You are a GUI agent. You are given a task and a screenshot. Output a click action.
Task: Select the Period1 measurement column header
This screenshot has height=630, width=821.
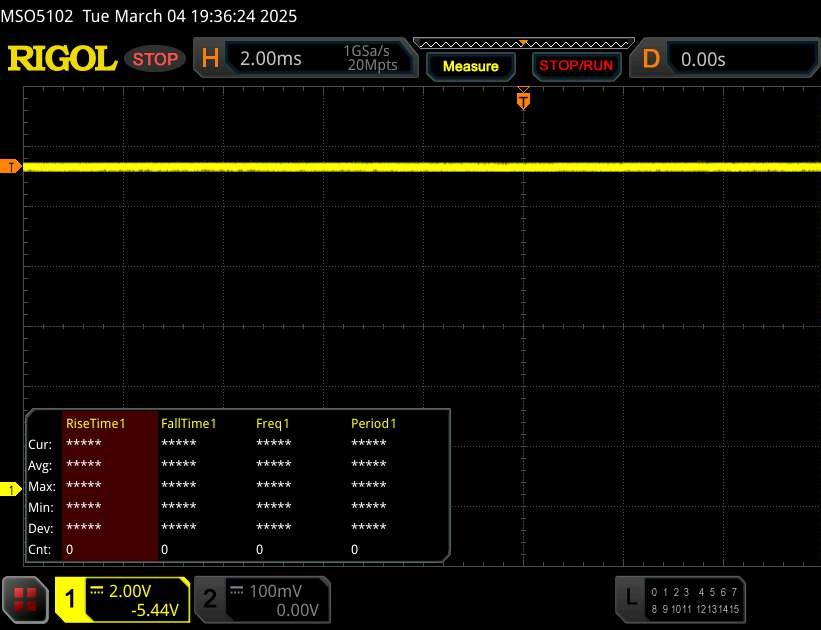[374, 424]
